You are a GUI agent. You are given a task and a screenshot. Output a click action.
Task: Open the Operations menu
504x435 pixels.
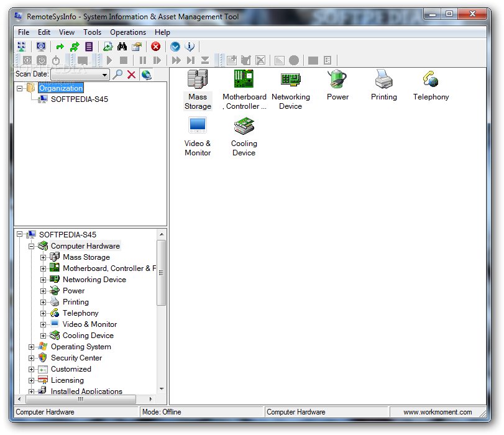tap(128, 32)
